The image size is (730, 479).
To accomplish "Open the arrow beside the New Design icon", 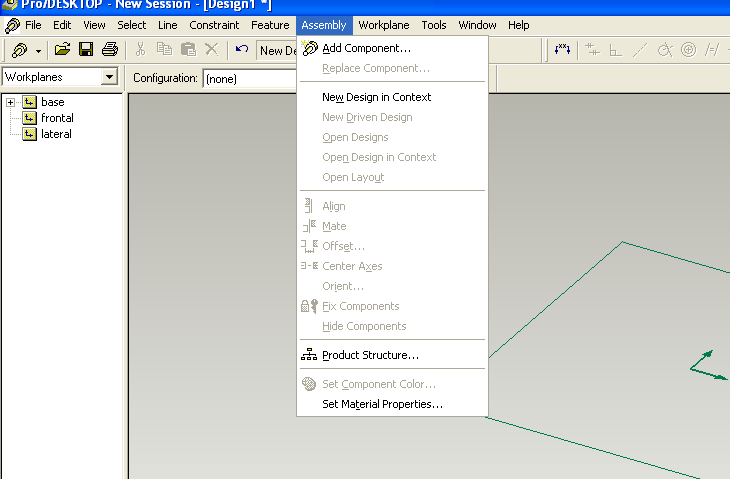I will (x=38, y=50).
